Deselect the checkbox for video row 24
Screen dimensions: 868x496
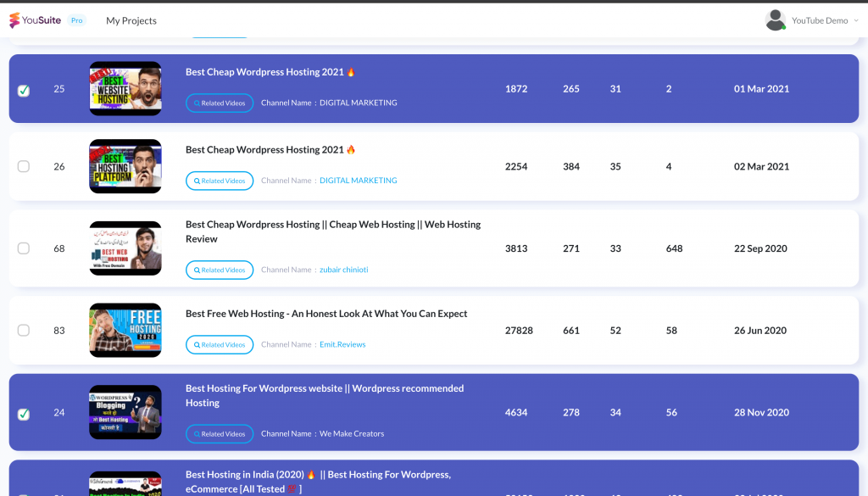click(24, 414)
